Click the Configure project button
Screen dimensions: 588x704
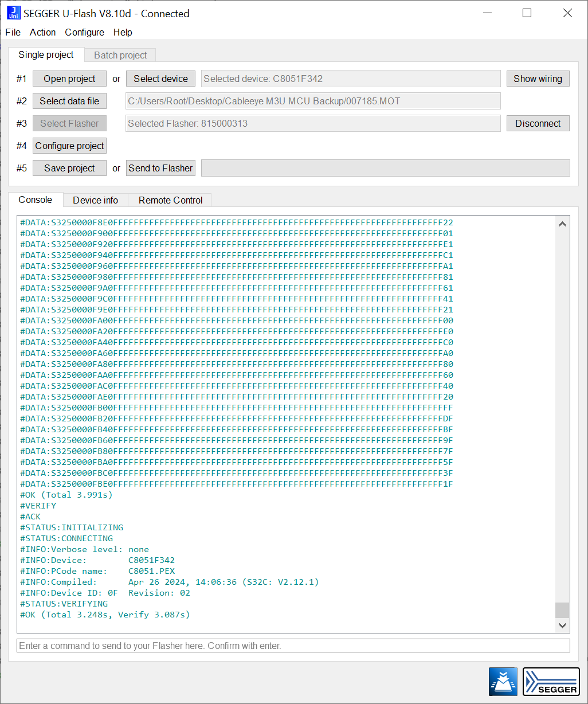click(69, 146)
